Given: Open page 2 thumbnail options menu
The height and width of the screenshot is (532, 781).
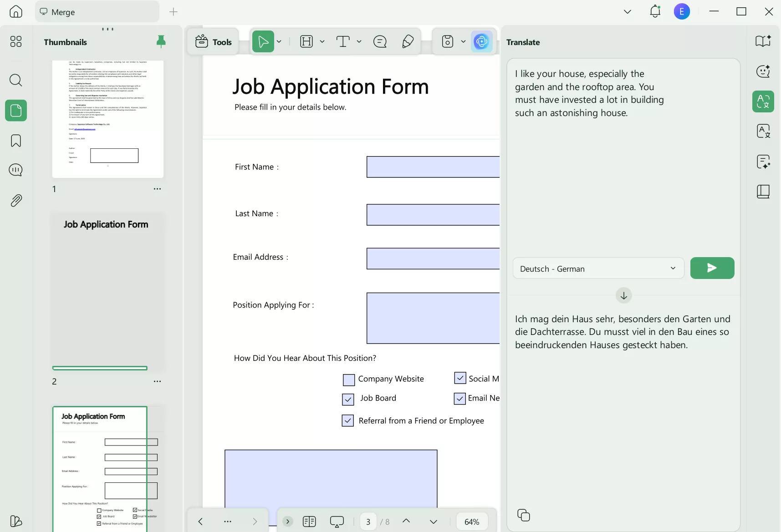Looking at the screenshot, I should pyautogui.click(x=157, y=381).
